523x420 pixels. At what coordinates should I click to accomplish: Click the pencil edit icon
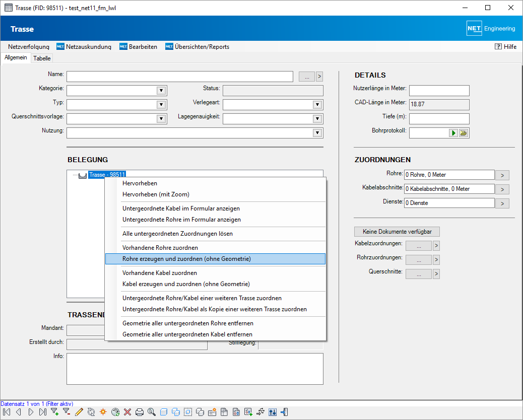click(79, 412)
